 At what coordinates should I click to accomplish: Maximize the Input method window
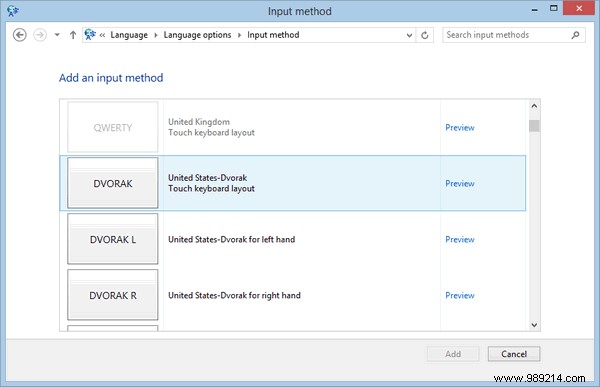point(553,8)
